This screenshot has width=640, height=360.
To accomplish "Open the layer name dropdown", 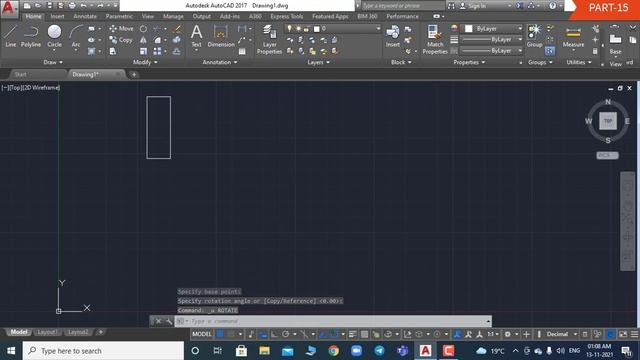I will 333,29.
